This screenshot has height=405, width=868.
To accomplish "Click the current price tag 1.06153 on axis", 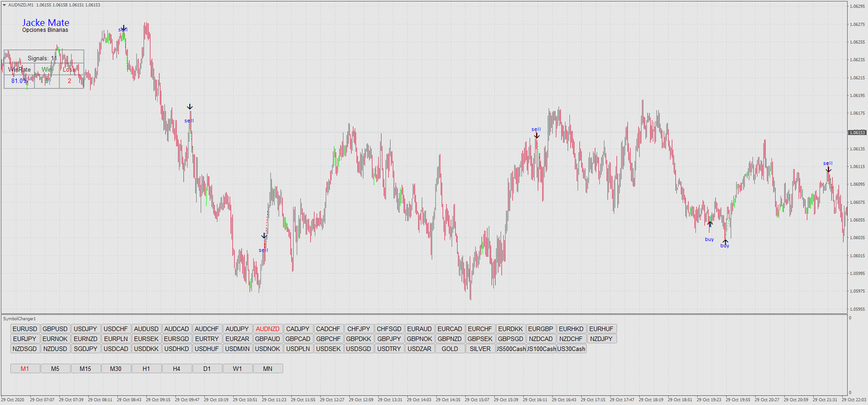I will [857, 132].
